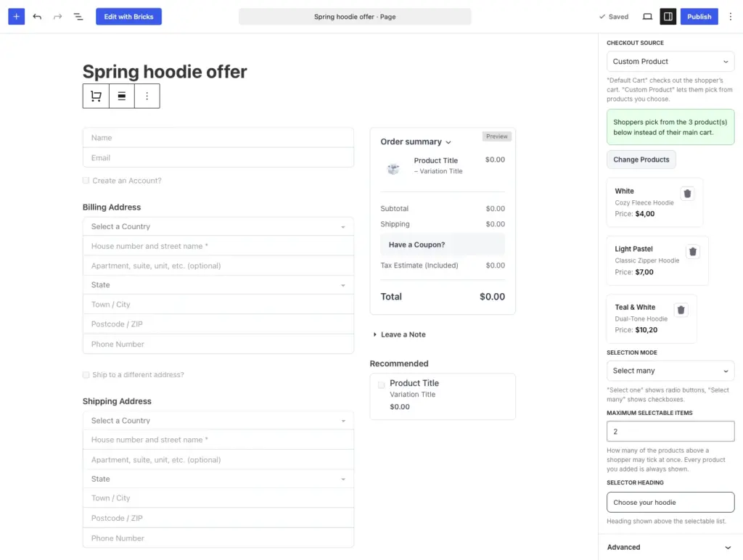Open the Spring hoodie offer document bar

click(x=355, y=17)
